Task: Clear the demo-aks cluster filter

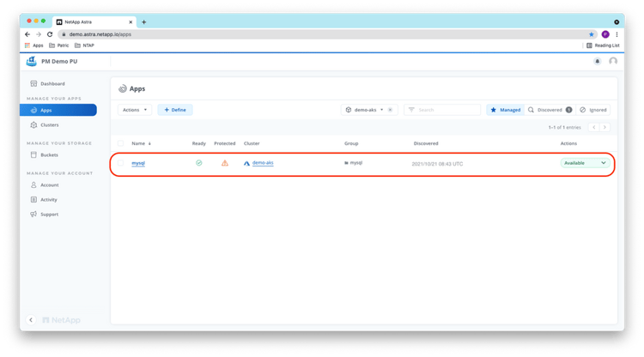Action: tap(391, 110)
